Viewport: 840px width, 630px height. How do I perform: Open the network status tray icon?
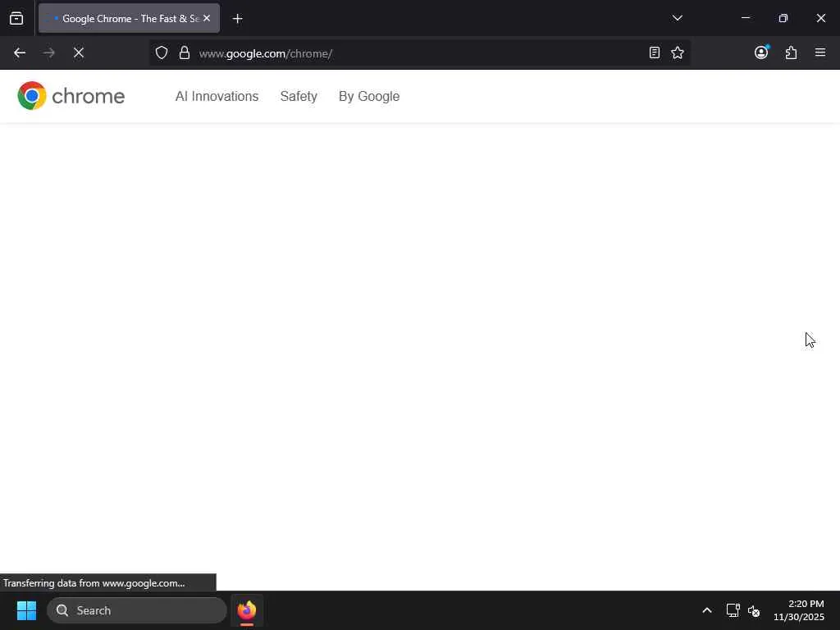pos(733,610)
